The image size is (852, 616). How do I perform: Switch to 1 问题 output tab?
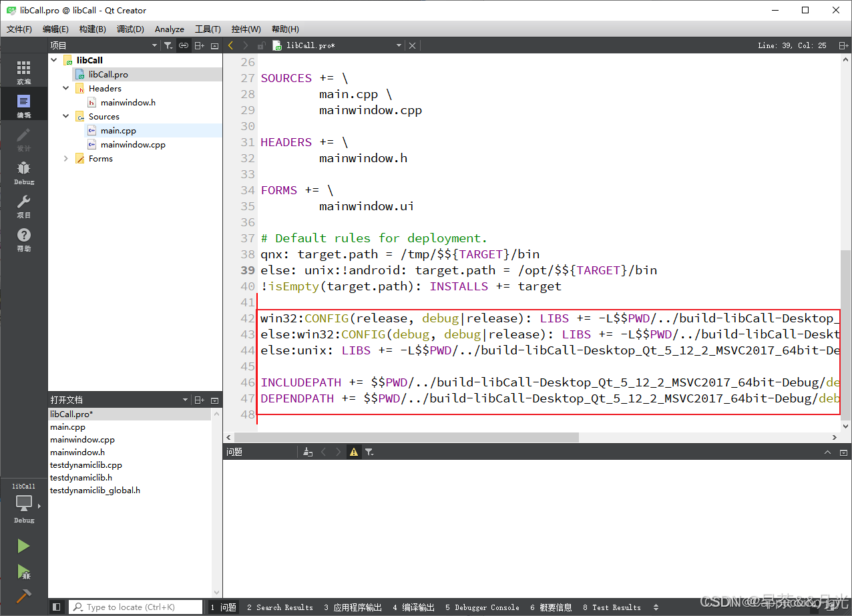pos(224,607)
